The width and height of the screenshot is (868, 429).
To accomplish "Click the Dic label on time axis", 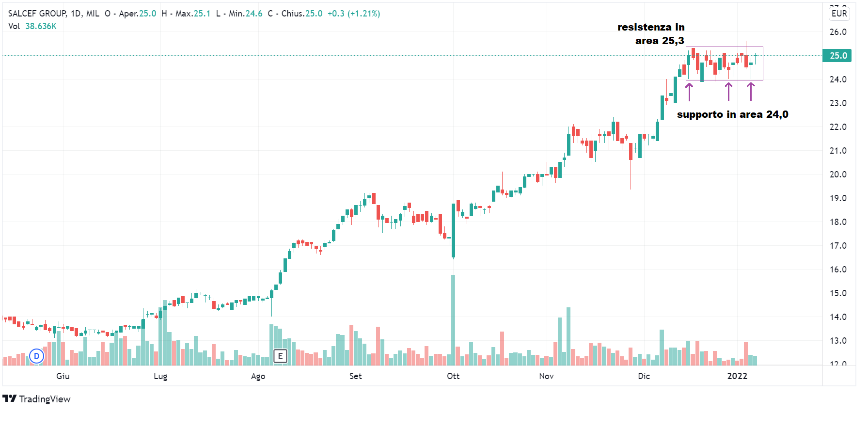I will (644, 376).
